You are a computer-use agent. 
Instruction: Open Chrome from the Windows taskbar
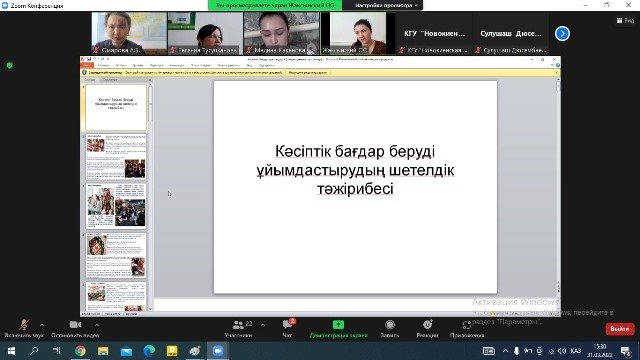click(80, 351)
